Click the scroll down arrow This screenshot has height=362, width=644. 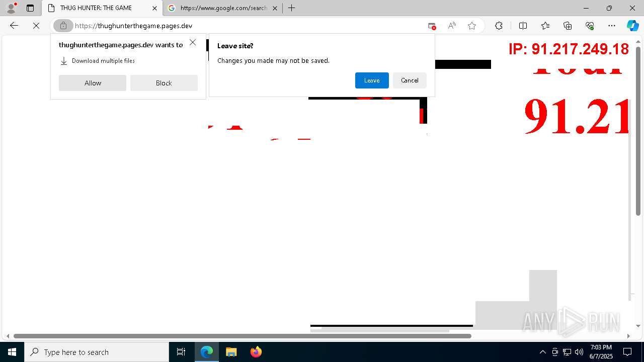click(x=638, y=326)
